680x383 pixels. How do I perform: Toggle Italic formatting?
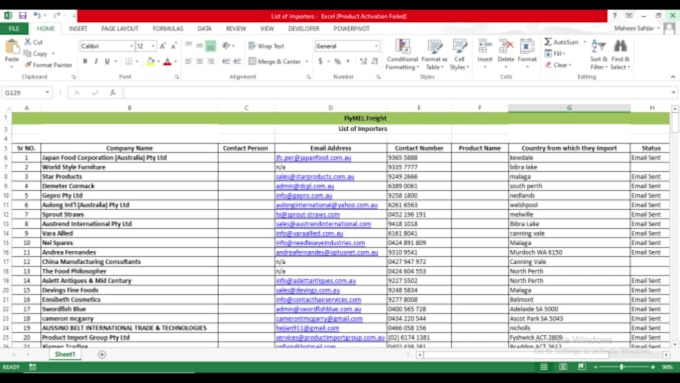tap(96, 61)
